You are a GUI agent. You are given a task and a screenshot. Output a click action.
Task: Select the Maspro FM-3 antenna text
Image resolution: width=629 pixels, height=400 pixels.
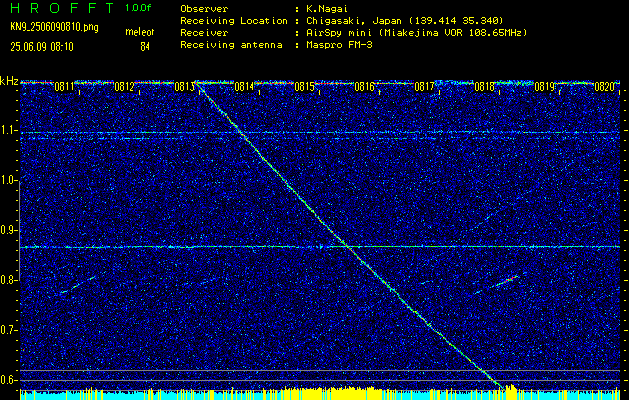point(339,45)
